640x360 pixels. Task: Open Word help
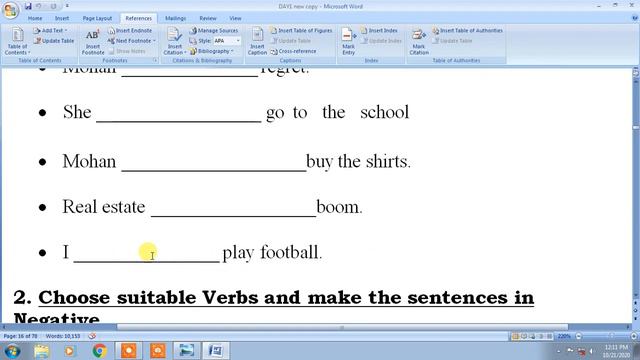pos(635,18)
